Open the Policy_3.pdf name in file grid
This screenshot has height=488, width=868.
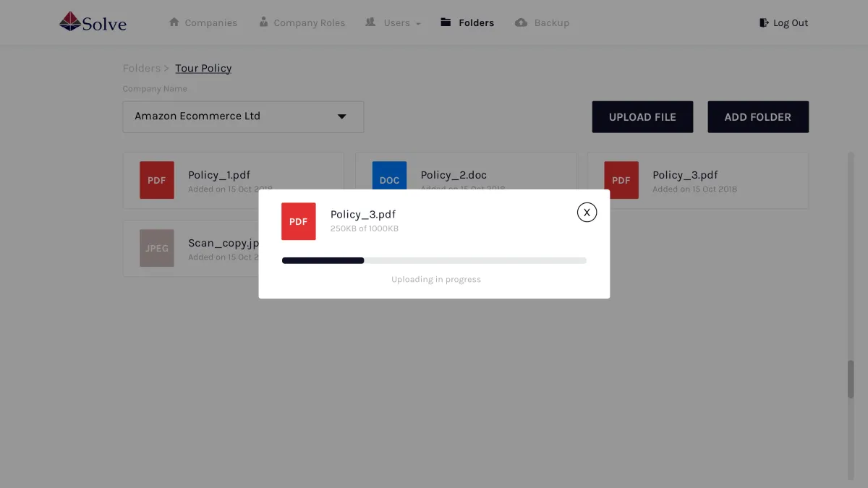click(x=685, y=175)
